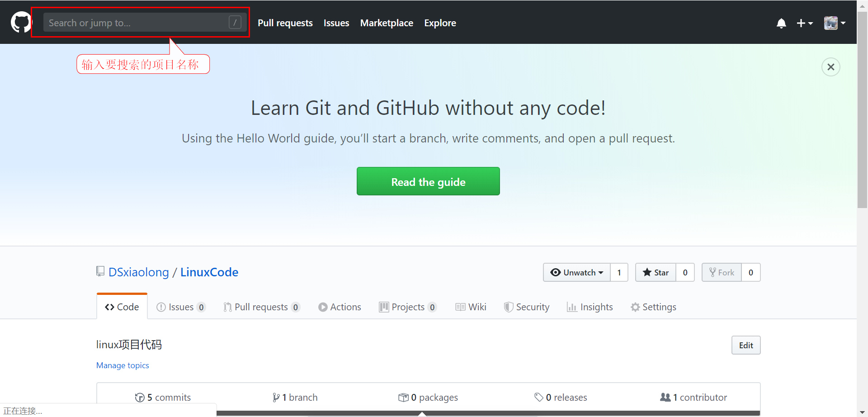
Task: View the forks count
Action: tap(751, 272)
